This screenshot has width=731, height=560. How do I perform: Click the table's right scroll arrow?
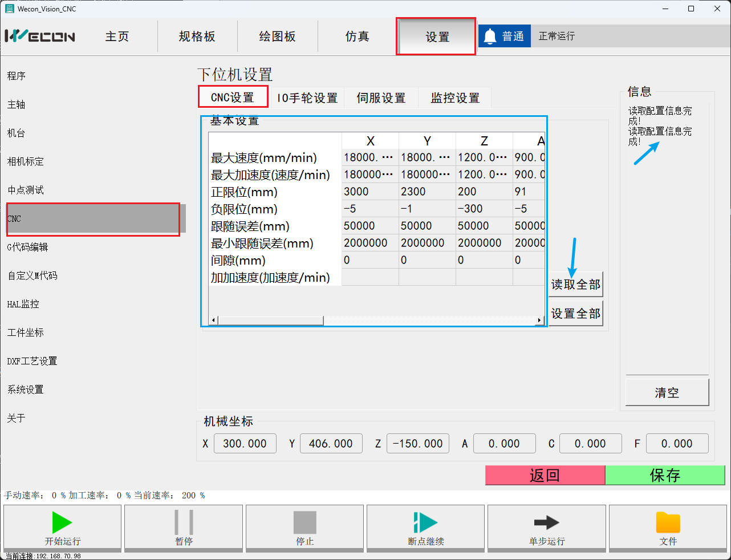point(539,320)
